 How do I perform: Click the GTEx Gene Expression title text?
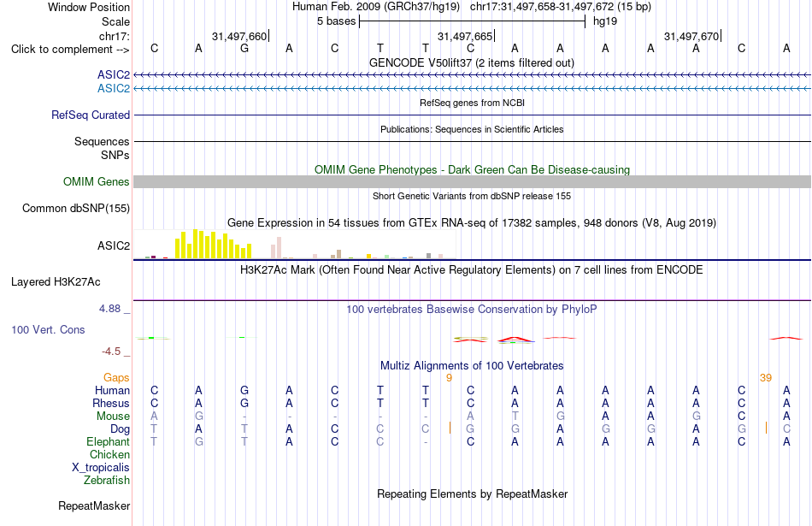(472, 223)
